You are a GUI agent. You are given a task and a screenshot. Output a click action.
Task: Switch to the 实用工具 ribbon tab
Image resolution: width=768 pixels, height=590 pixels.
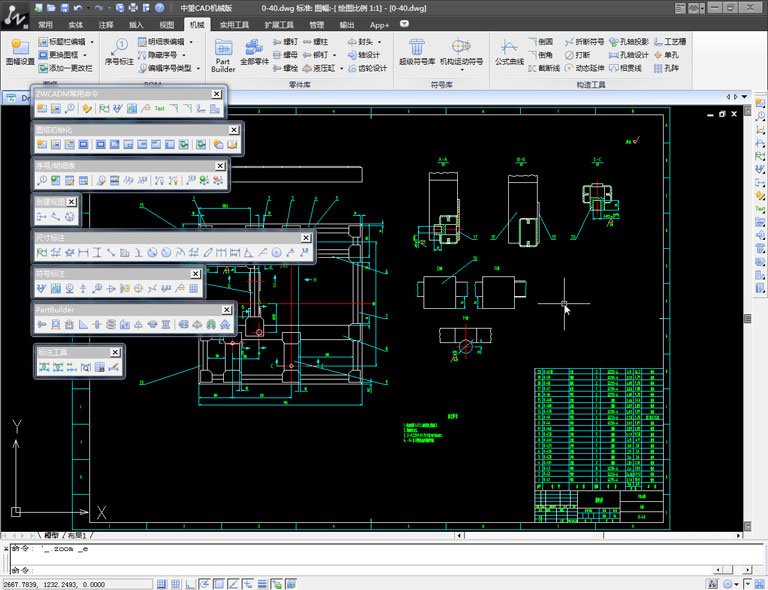coord(234,24)
